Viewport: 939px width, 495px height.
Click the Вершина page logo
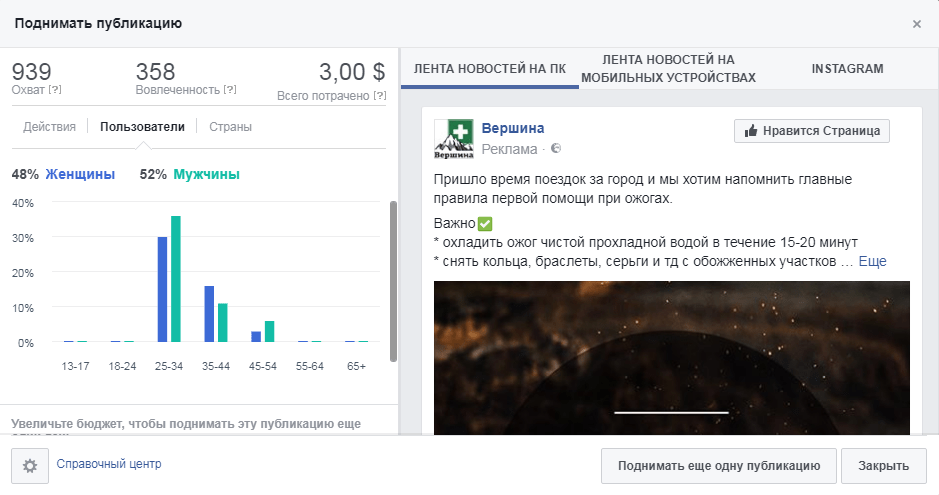(453, 139)
